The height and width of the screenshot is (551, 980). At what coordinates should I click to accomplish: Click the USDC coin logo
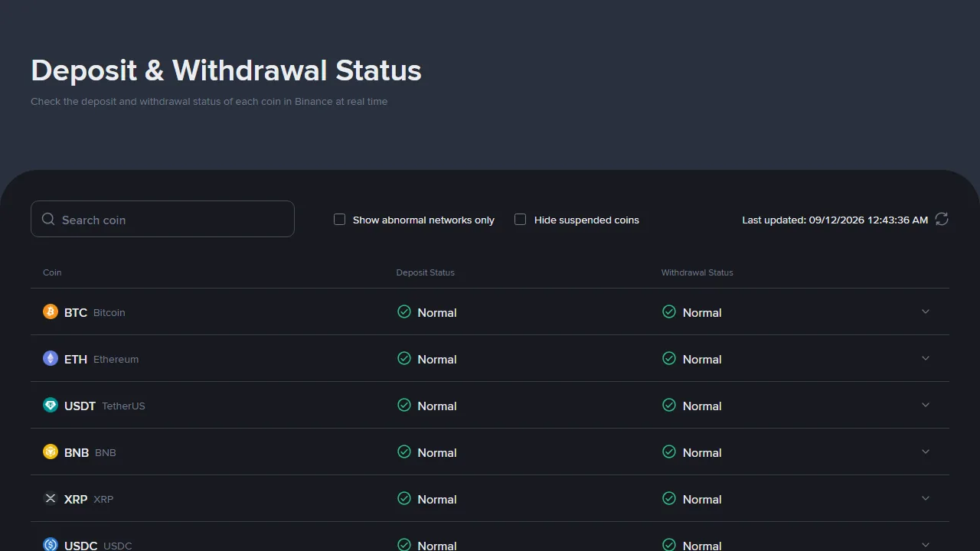pos(51,545)
